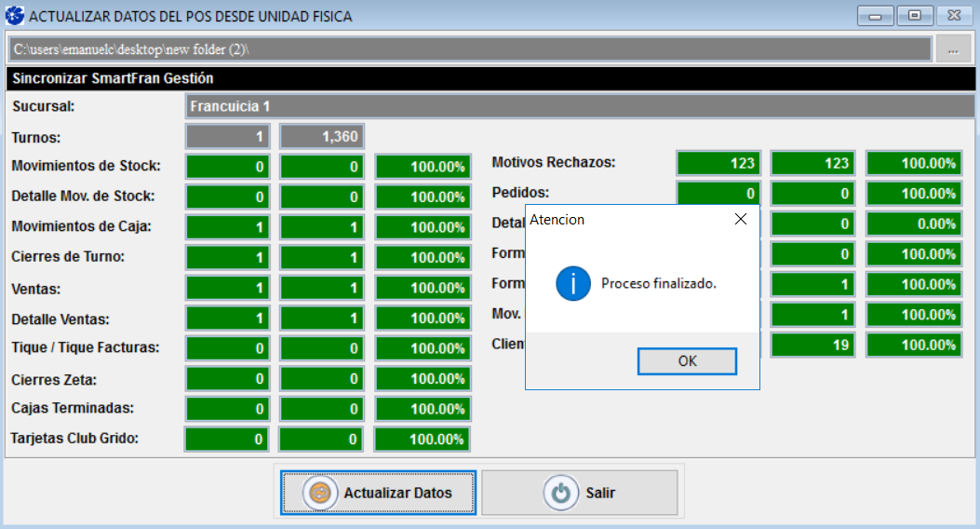Click the Proceso finalizado message text
The image size is (980, 529).
[659, 283]
